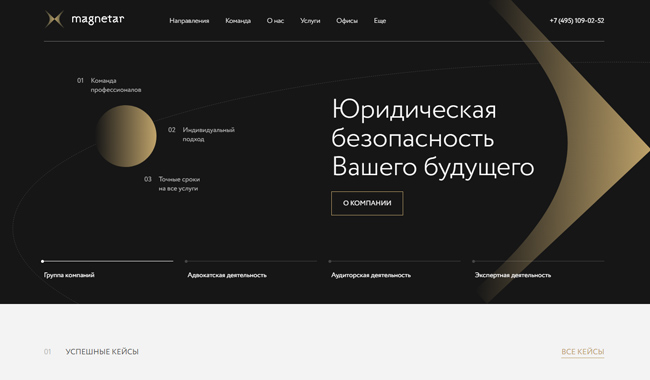
Task: Expand the Еще menu item
Action: pos(380,21)
